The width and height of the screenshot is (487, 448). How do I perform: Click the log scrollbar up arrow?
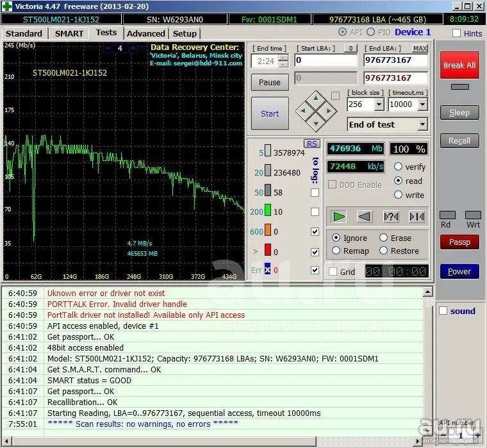point(427,292)
